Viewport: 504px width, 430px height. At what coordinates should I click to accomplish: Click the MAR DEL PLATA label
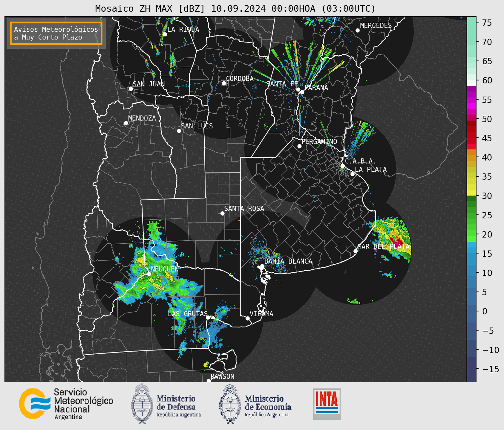tap(383, 247)
